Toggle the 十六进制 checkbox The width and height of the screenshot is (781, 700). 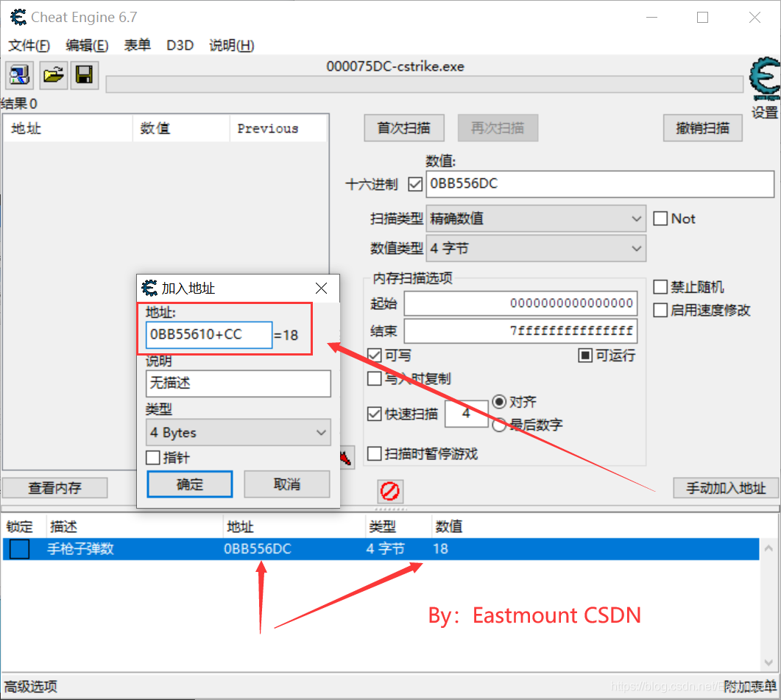(x=415, y=184)
